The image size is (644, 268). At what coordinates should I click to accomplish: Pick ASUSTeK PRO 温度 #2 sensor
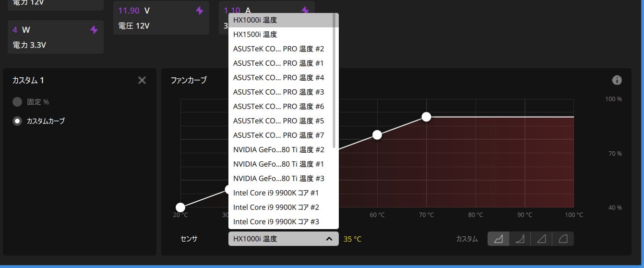[282, 49]
